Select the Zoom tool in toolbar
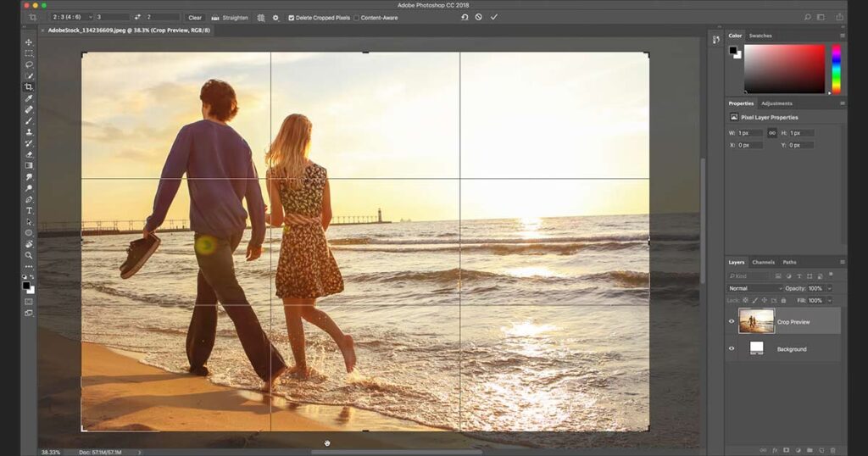 (29, 255)
